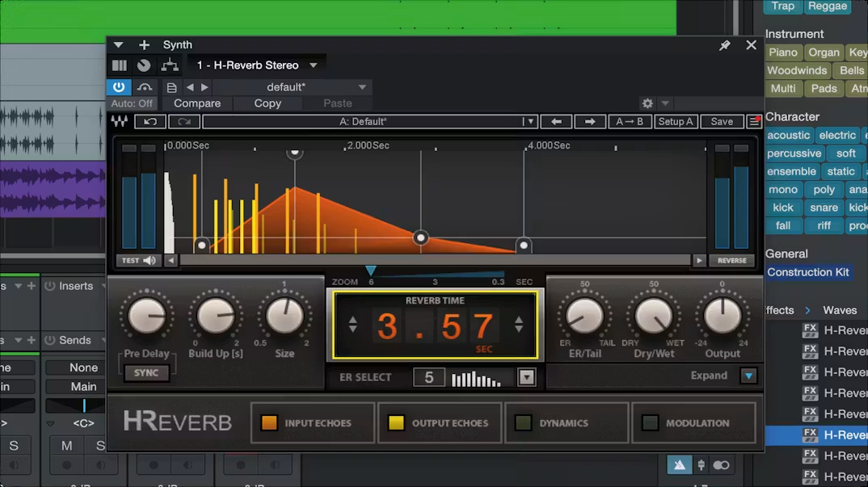Click the channel editor bars icon
The image size is (868, 487).
pos(120,65)
